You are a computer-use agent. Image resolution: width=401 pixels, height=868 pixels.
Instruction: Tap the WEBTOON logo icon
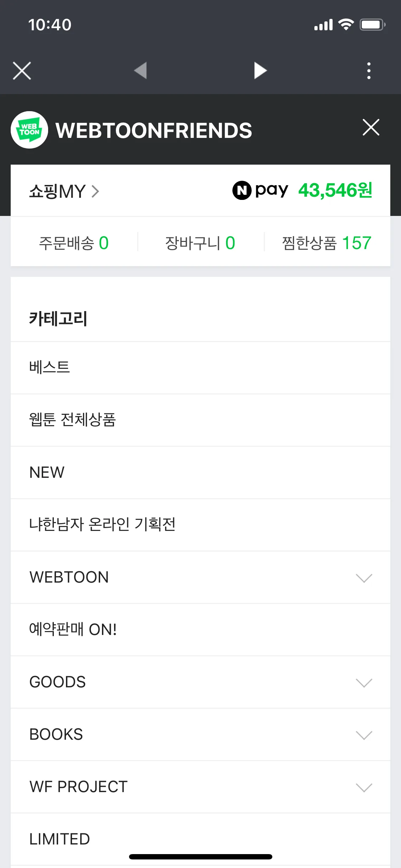(29, 130)
